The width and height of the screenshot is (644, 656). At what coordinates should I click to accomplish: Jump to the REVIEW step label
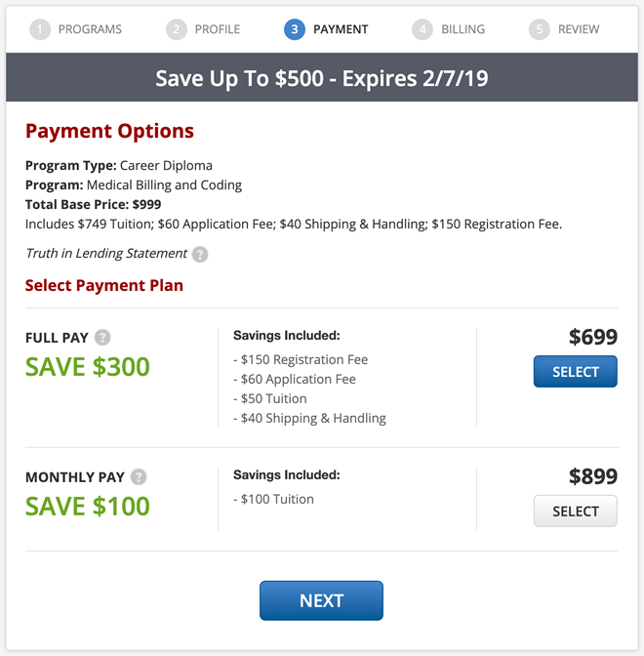[x=579, y=29]
